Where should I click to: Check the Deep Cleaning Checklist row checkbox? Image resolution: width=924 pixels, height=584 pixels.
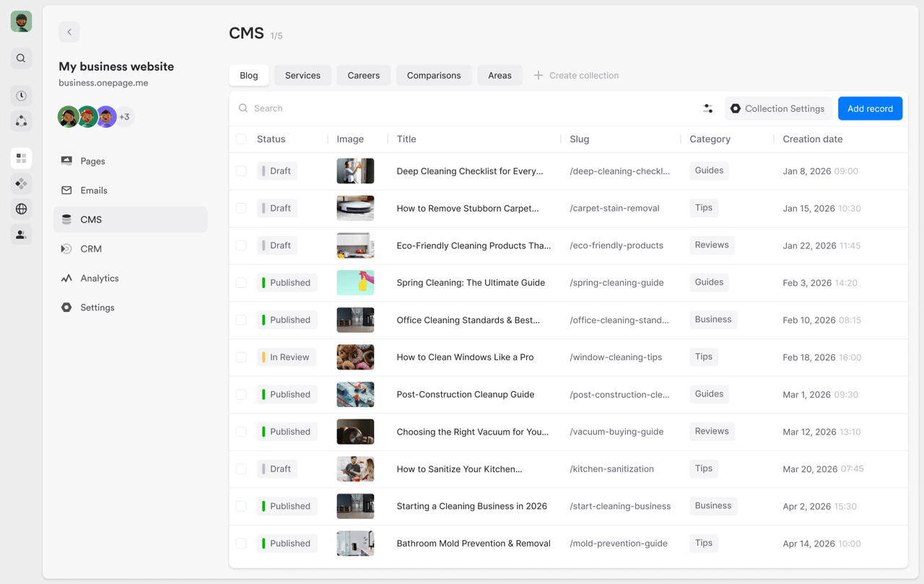coord(241,171)
